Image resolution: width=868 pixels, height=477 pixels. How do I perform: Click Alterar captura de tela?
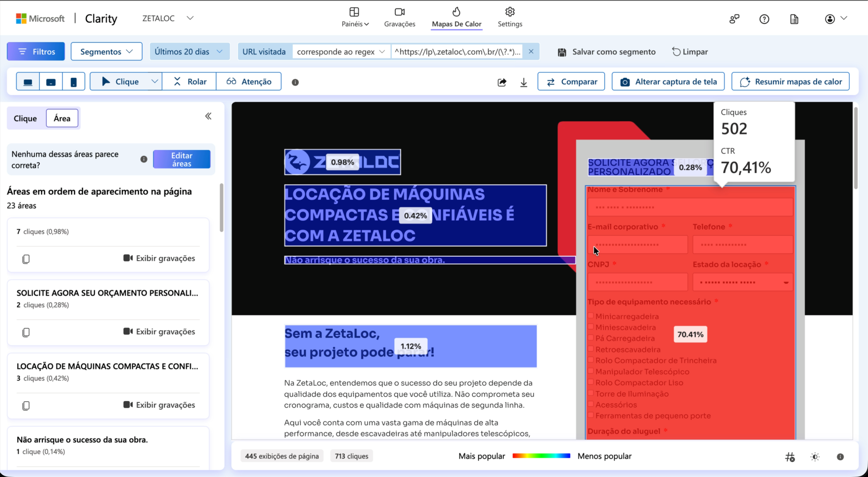click(x=668, y=82)
